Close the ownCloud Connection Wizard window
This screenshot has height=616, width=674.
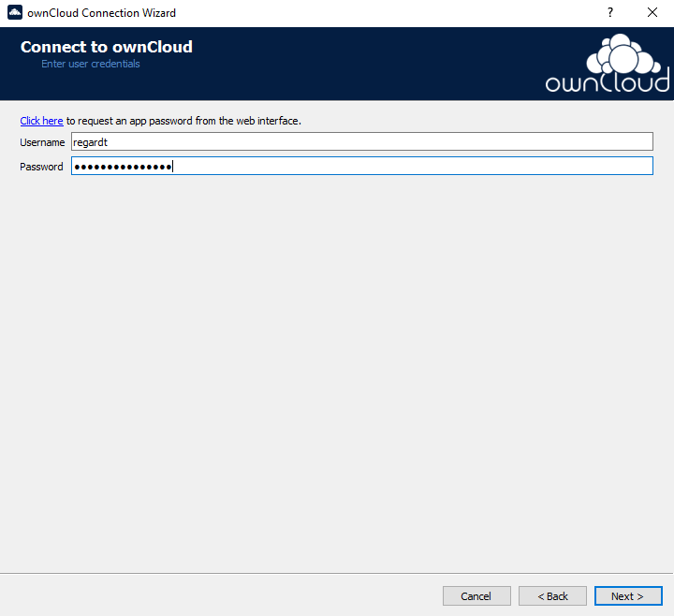(x=652, y=12)
